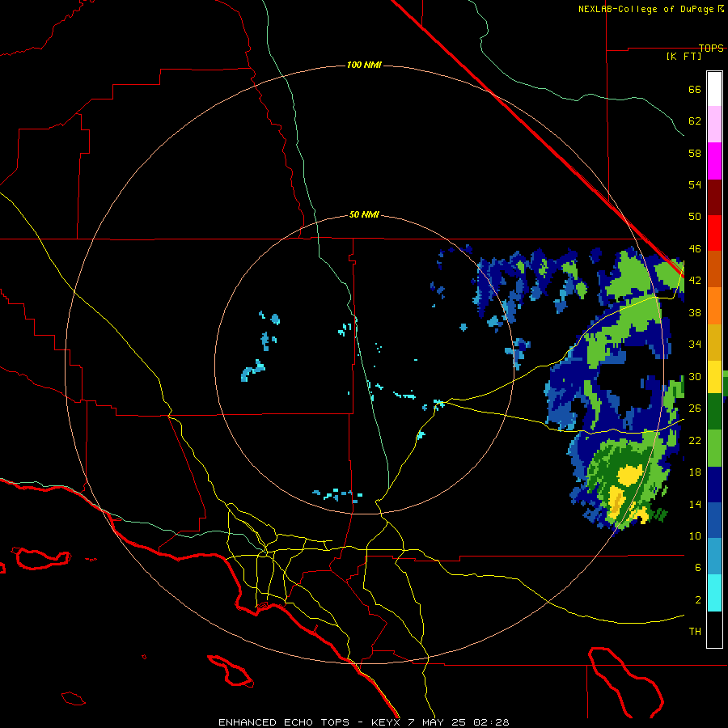
Task: Click the black TH threshold swatch
Action: [x=714, y=629]
